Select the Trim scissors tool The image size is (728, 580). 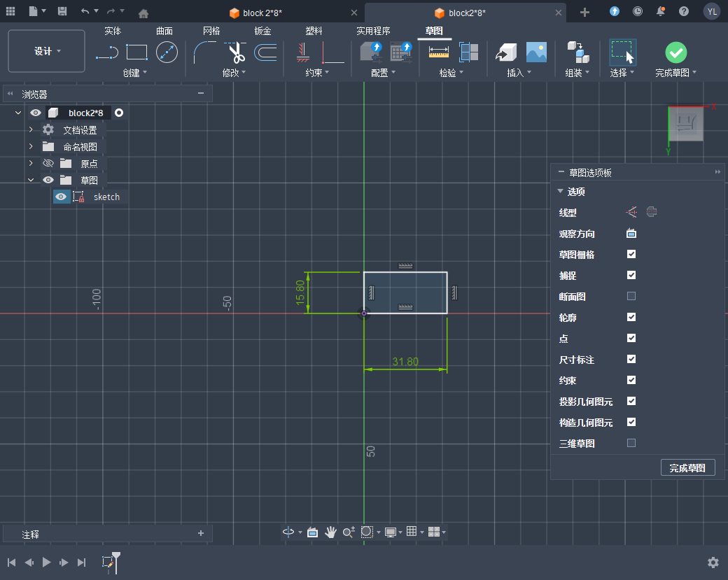[235, 52]
